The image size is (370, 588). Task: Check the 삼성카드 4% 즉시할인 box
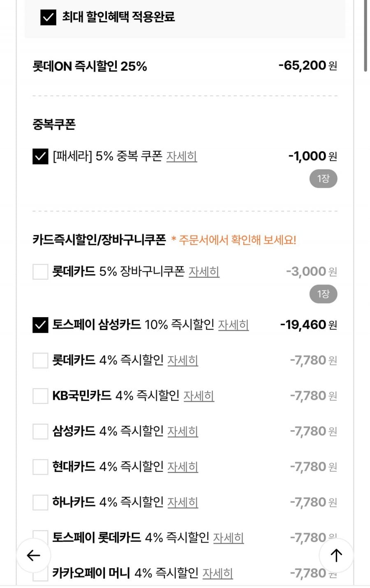coord(40,431)
